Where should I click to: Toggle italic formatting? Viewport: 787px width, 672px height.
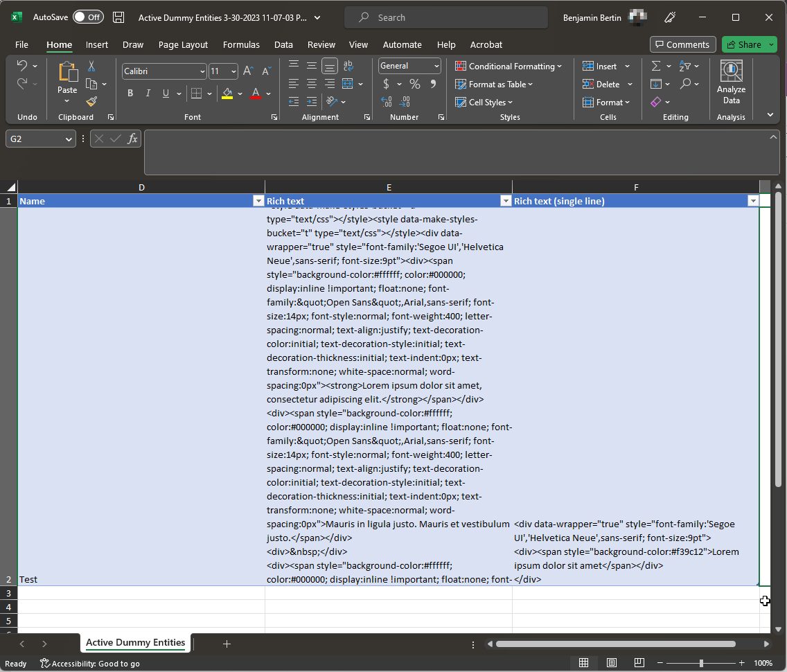147,92
